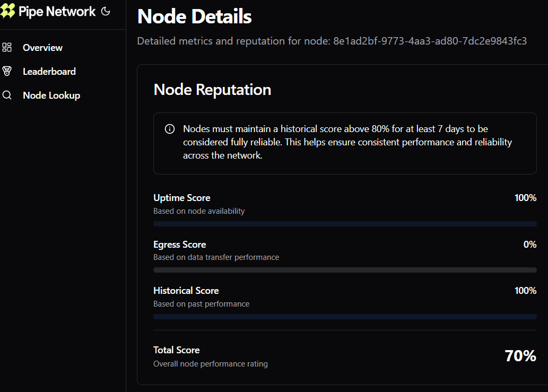Click the Historical Score 100% value
Image resolution: width=548 pixels, height=392 pixels.
point(525,291)
